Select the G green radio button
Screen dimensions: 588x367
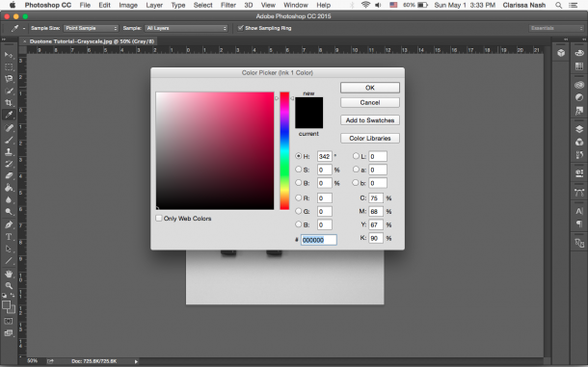pos(299,211)
